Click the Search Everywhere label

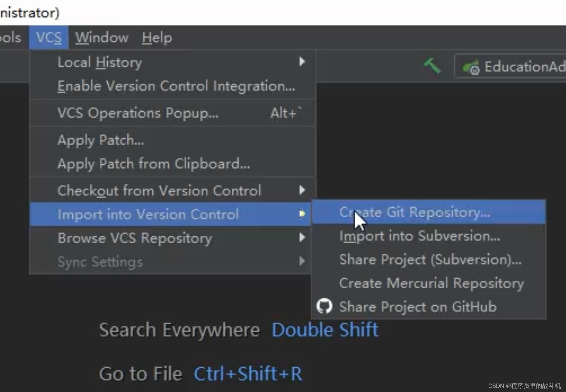179,330
